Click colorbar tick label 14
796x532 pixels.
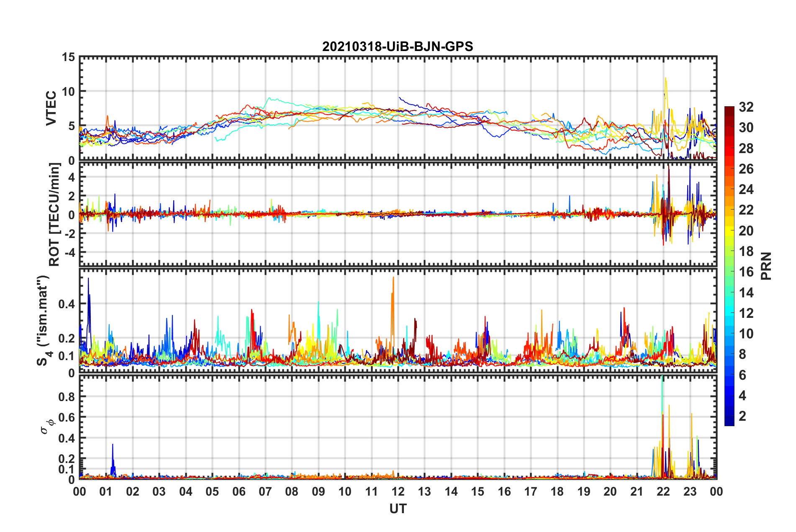coord(746,293)
